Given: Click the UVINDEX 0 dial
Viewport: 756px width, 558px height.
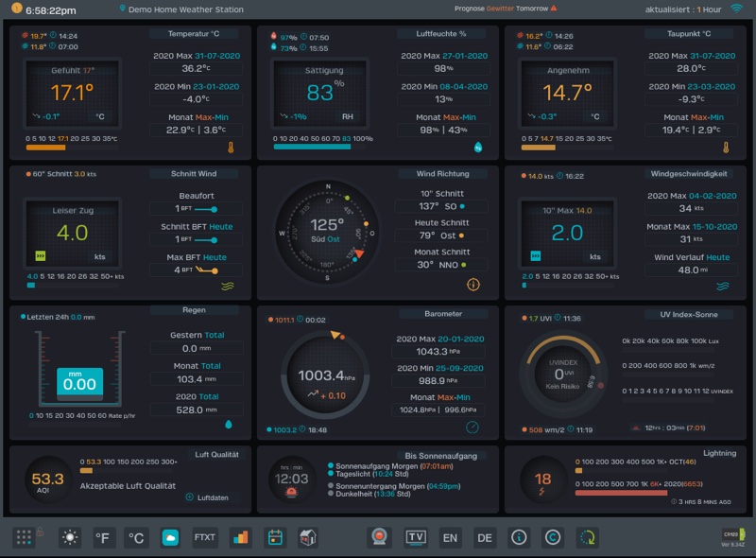Looking at the screenshot, I should coord(562,375).
